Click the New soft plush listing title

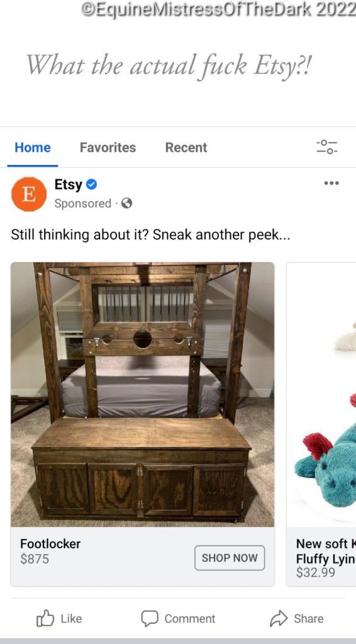coord(326,551)
